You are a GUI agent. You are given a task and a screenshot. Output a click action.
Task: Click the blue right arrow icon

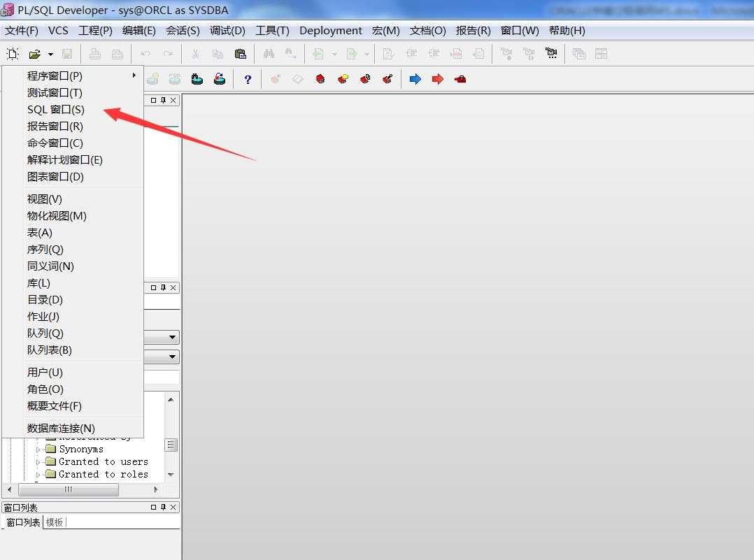(415, 79)
